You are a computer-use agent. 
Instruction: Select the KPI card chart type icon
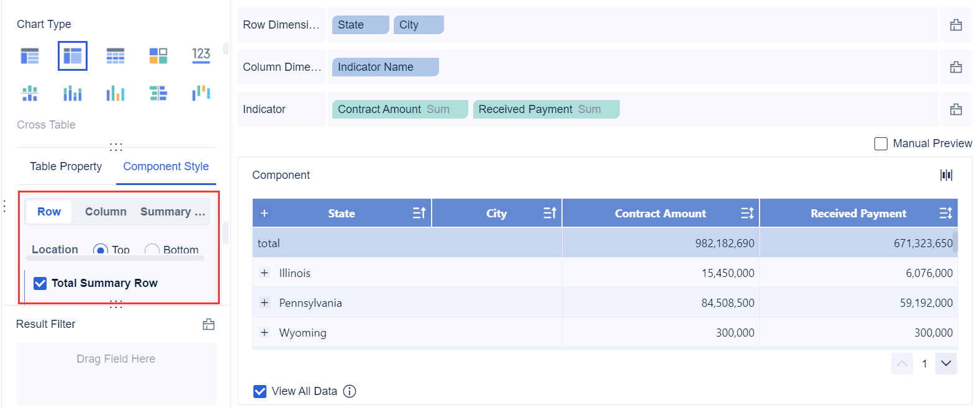[201, 56]
